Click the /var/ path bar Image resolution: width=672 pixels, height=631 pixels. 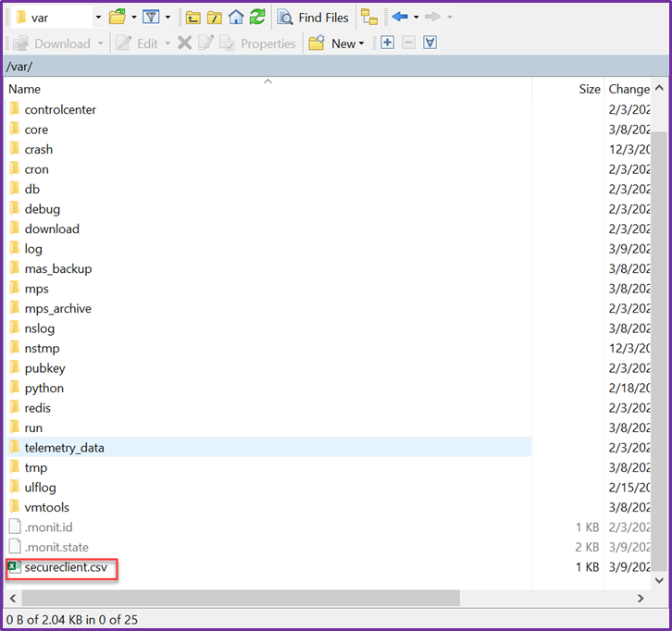pyautogui.click(x=336, y=67)
